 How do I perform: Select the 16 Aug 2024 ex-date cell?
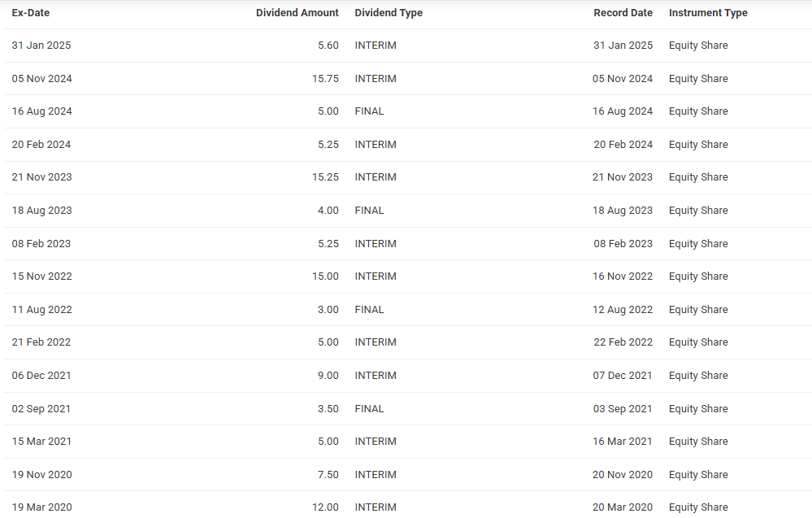click(42, 111)
